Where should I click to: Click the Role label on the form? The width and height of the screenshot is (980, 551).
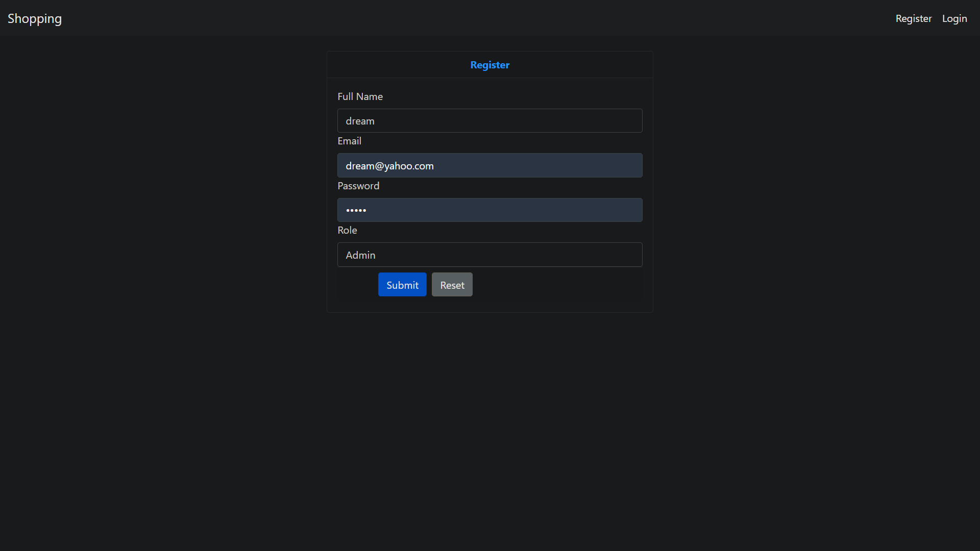tap(347, 230)
